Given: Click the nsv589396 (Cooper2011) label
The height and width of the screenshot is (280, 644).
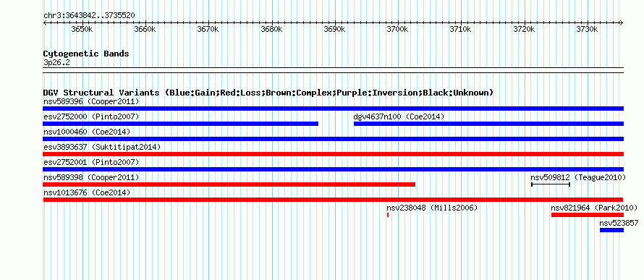Looking at the screenshot, I should point(91,101).
